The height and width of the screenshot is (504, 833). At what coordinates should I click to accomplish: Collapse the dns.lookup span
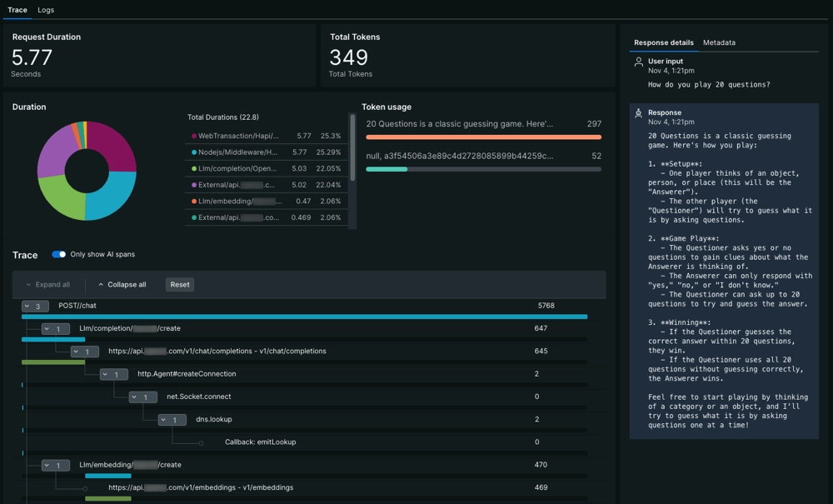pos(164,420)
